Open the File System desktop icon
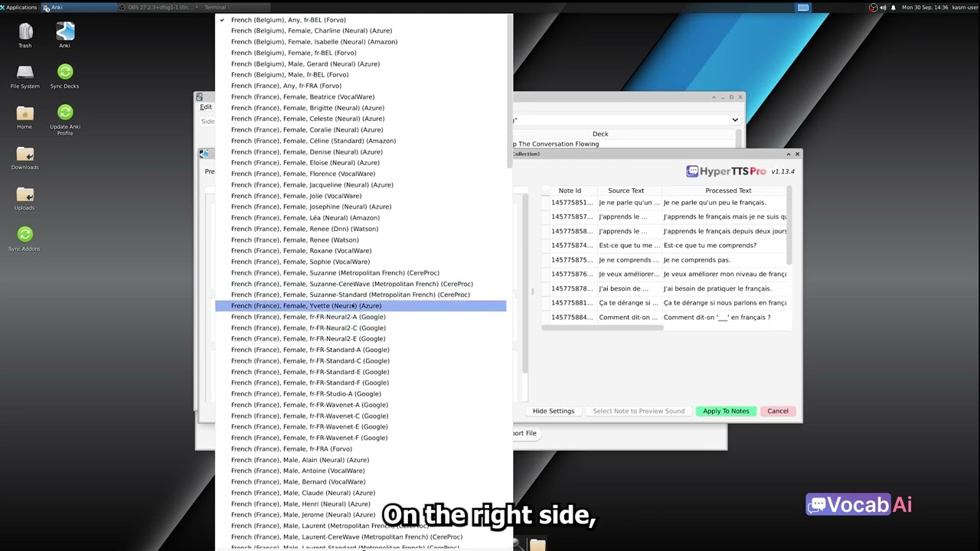Image resolution: width=980 pixels, height=551 pixels. click(25, 77)
